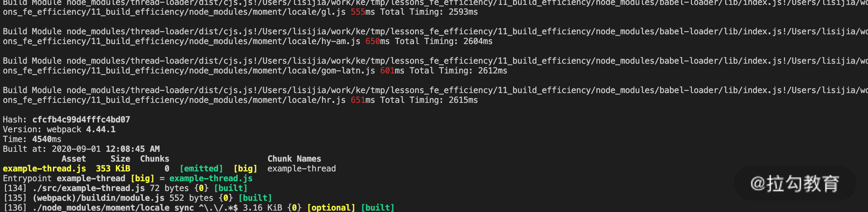This screenshot has height=212, width=868.
Task: Select the webpack version 4.44.1
Action: pyautogui.click(x=101, y=129)
